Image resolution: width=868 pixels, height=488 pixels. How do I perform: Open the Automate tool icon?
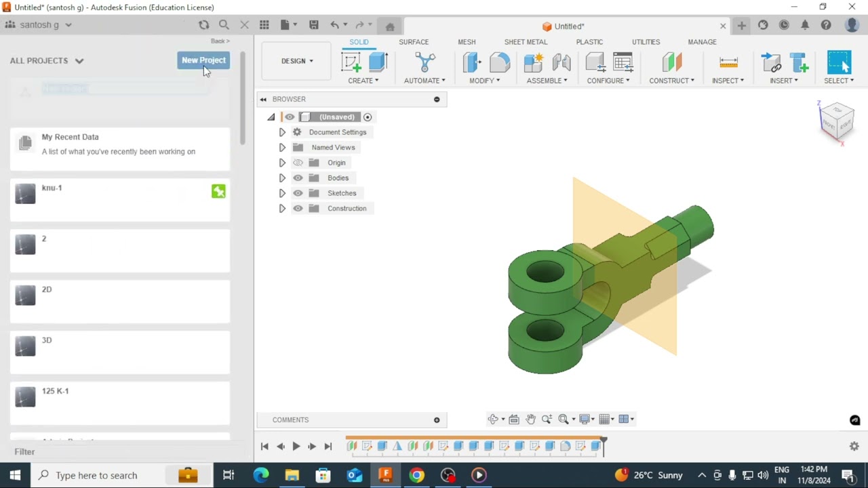pos(425,62)
